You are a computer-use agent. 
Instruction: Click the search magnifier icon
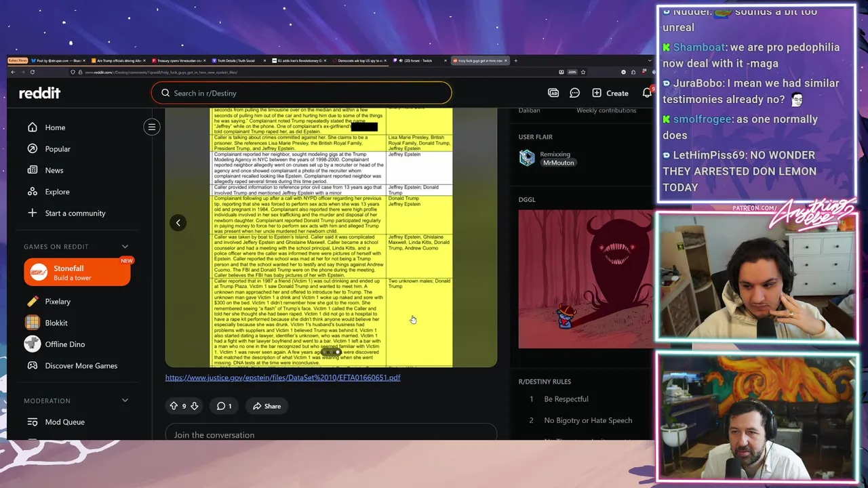tap(165, 93)
